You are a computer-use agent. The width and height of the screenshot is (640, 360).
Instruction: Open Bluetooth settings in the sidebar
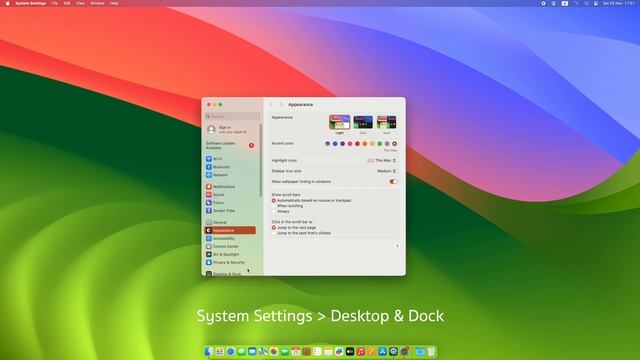coord(230,167)
